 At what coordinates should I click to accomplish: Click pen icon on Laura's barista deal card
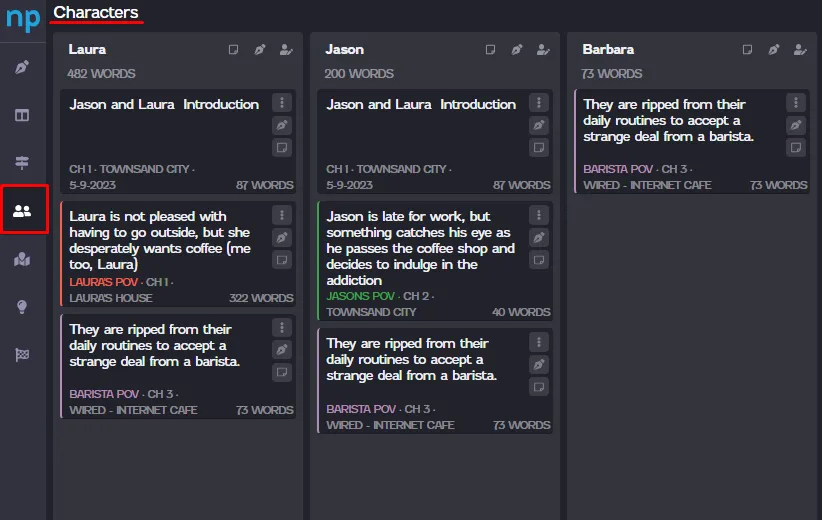(x=282, y=350)
